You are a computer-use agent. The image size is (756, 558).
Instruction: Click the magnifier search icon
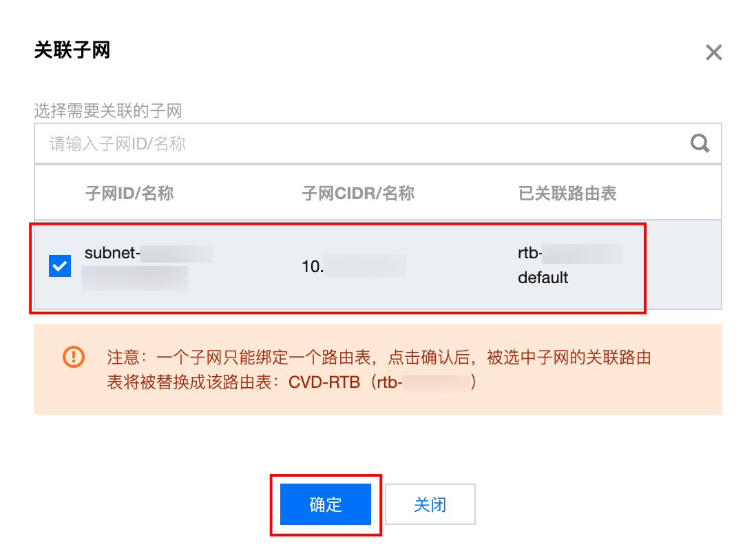coord(700,143)
